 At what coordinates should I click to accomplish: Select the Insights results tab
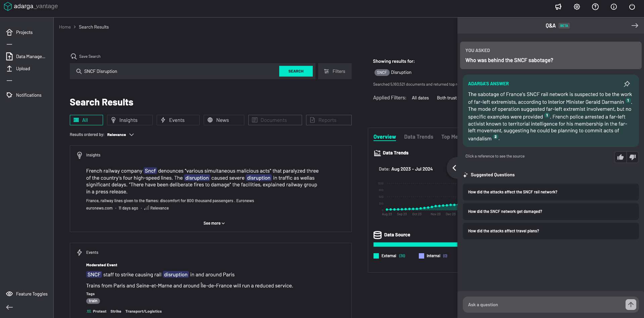pos(130,120)
